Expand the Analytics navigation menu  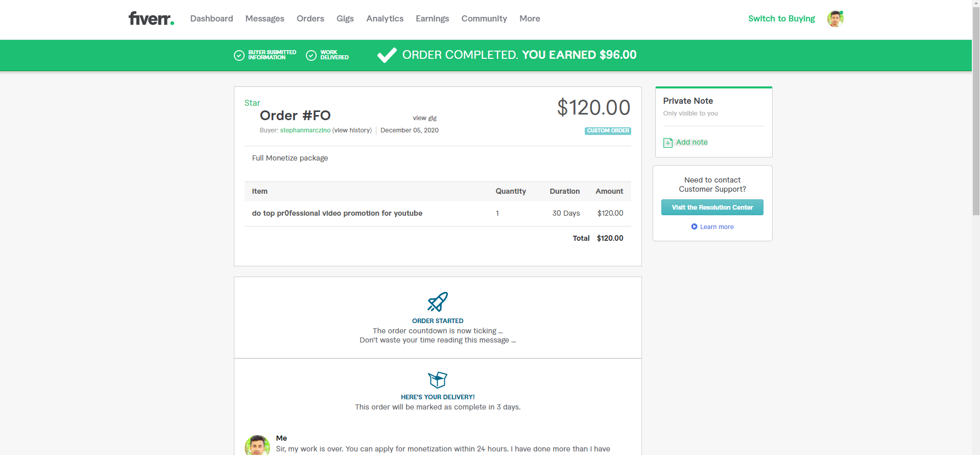385,19
